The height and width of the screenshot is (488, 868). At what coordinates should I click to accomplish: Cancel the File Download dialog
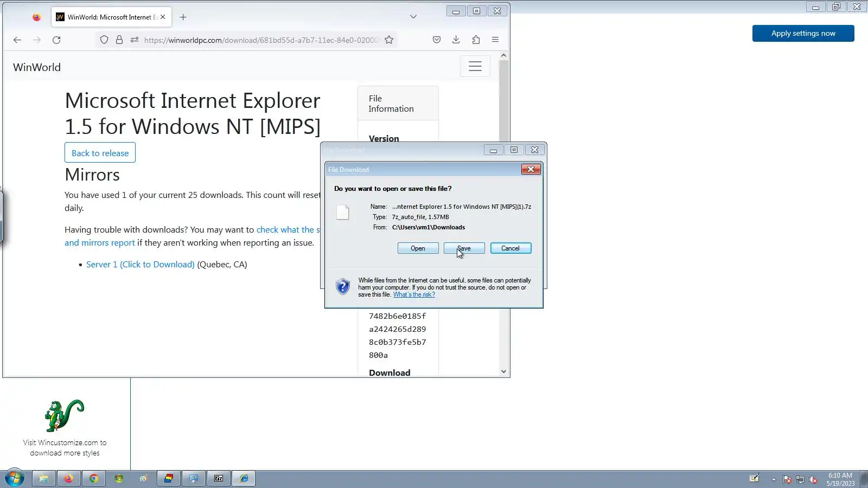pos(510,248)
